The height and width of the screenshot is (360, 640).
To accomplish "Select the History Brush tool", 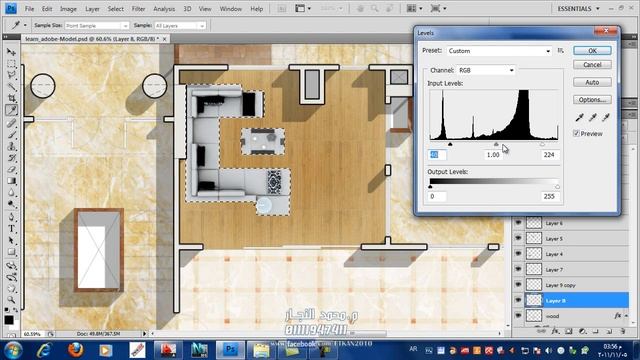I will (11, 158).
